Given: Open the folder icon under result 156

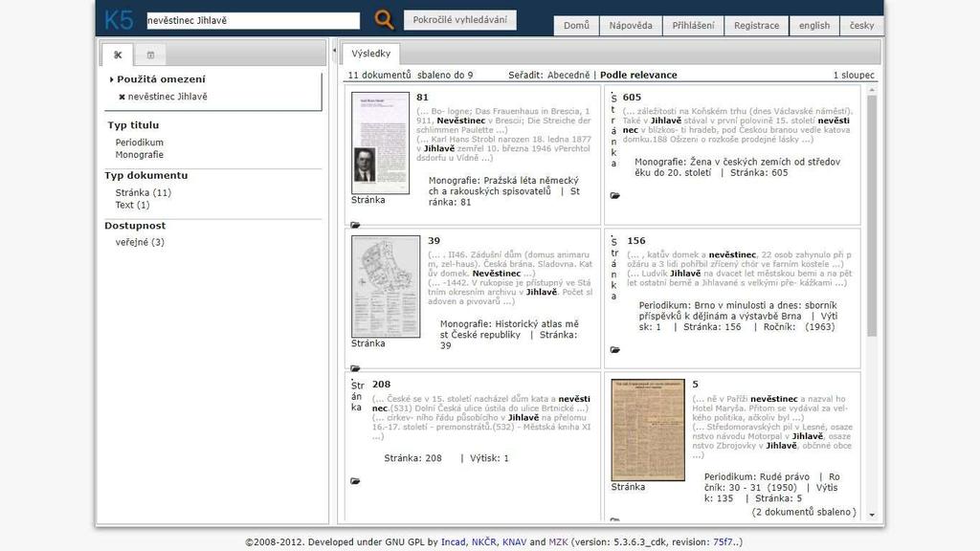Looking at the screenshot, I should pyautogui.click(x=615, y=350).
